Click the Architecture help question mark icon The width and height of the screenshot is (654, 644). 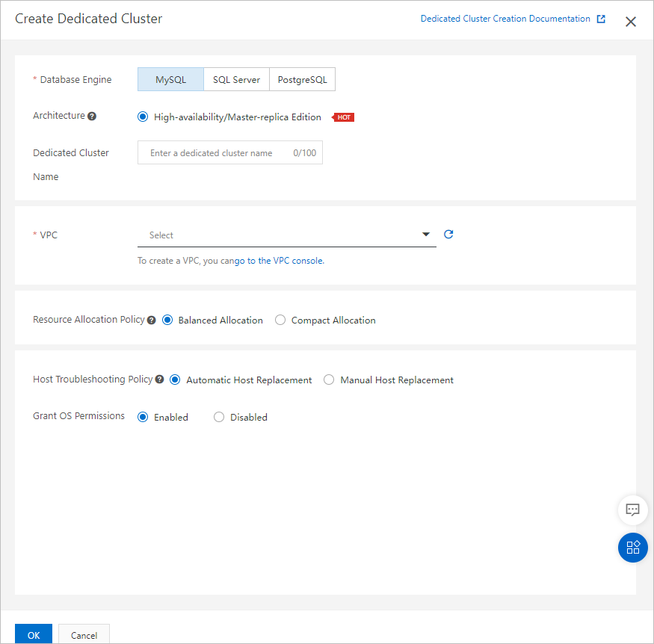[92, 117]
